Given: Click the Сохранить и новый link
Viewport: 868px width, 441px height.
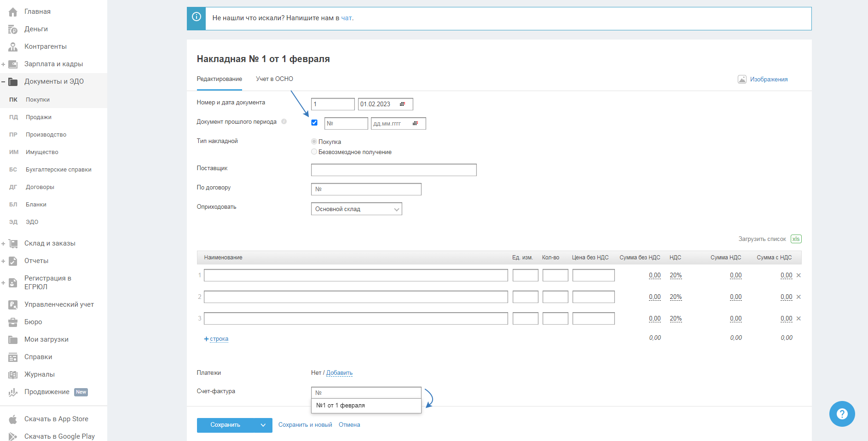Looking at the screenshot, I should [305, 425].
